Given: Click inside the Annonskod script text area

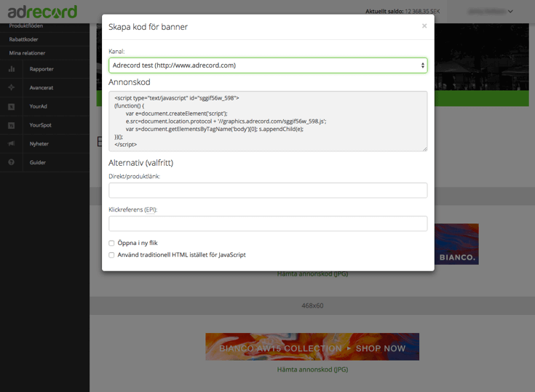Looking at the screenshot, I should pyautogui.click(x=268, y=121).
